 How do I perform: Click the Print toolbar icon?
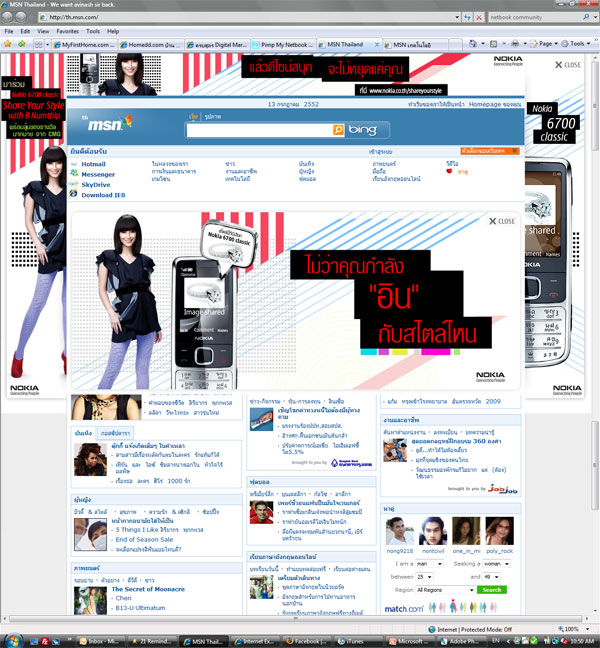coord(515,44)
